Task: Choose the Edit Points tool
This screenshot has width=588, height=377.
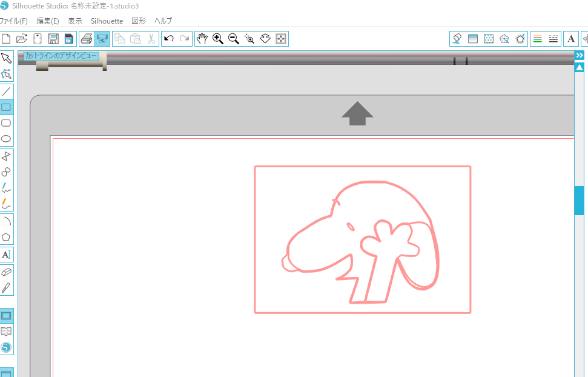Action: 7,74
